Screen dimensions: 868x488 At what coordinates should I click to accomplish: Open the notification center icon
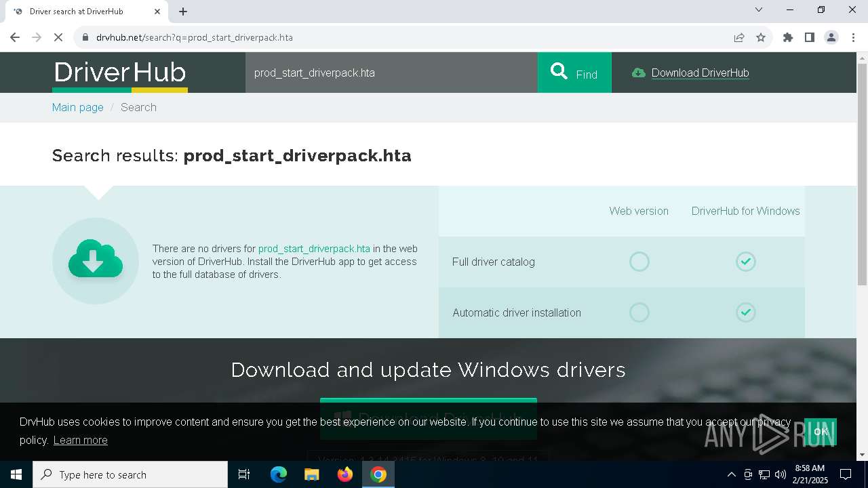point(846,474)
